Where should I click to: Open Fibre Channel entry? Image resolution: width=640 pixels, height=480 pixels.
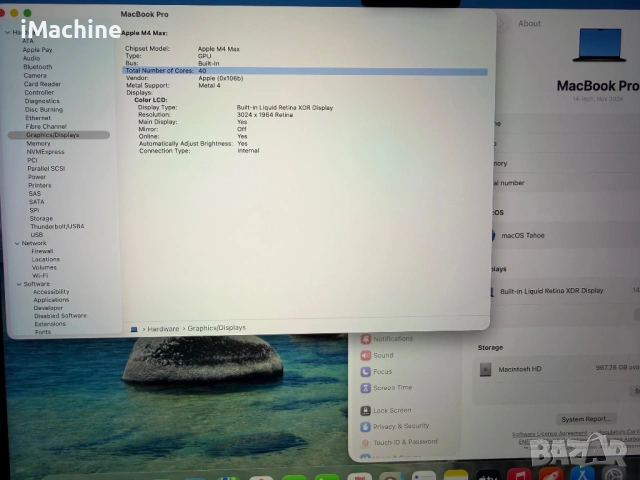tap(46, 127)
